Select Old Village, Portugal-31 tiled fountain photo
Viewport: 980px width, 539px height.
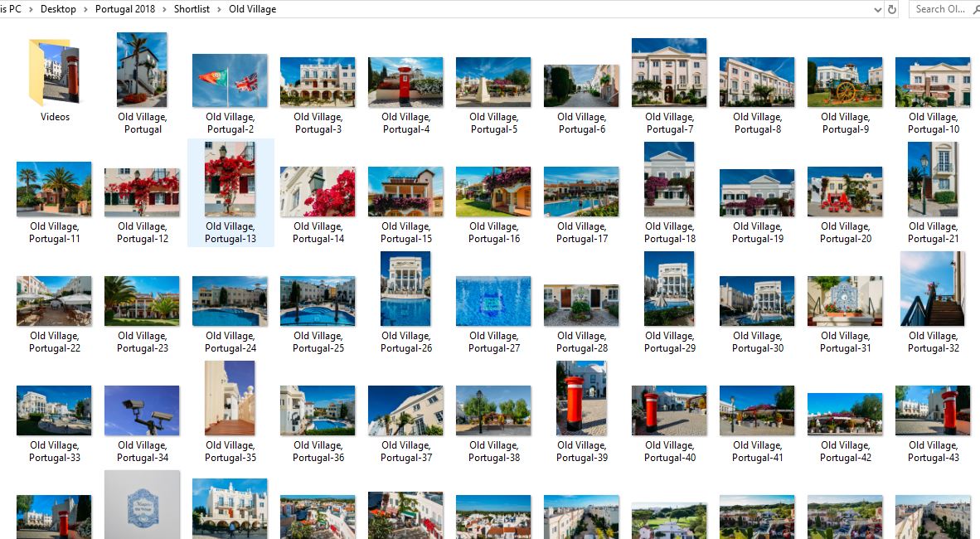point(845,301)
